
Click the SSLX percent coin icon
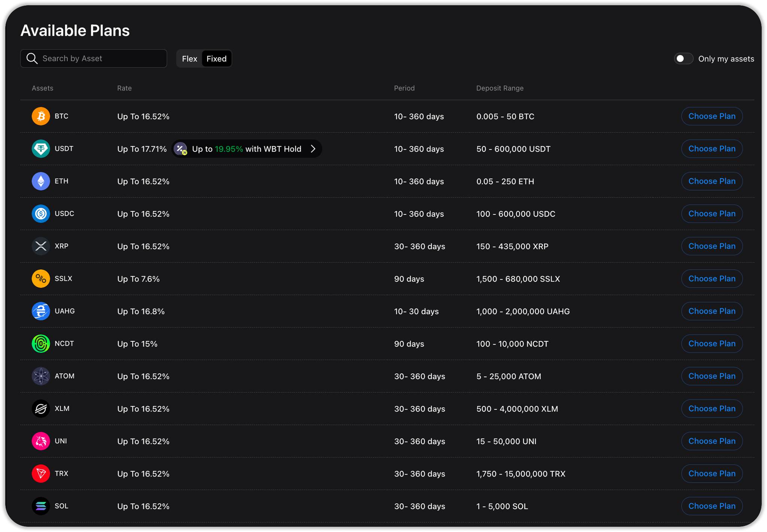[x=41, y=279]
